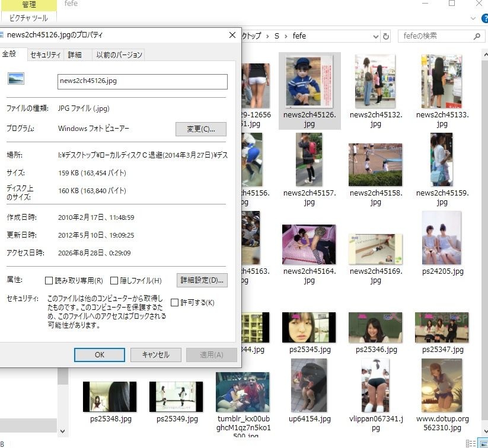Click the S breadcrumb in the address bar
The image size is (488, 448).
[277, 36]
